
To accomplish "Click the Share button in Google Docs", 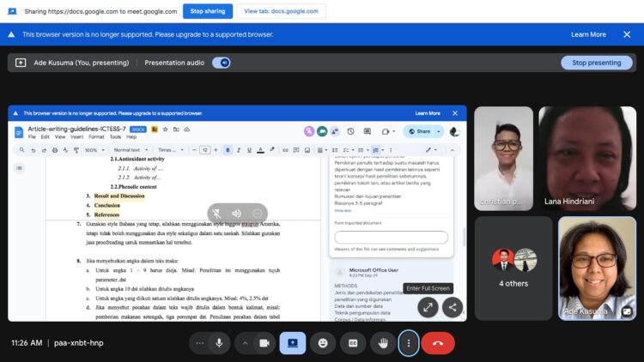I will tap(419, 131).
